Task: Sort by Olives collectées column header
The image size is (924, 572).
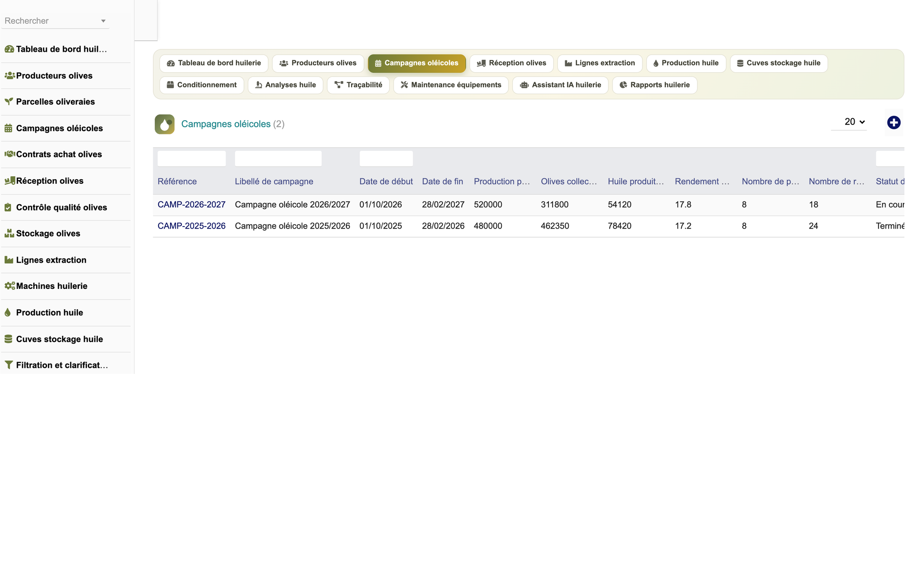Action: (x=569, y=181)
